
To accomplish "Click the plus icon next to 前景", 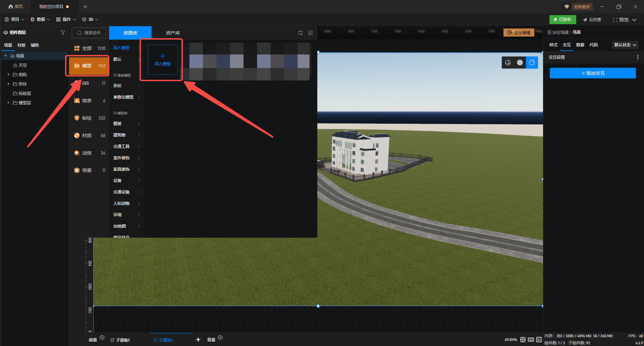I will (102, 338).
